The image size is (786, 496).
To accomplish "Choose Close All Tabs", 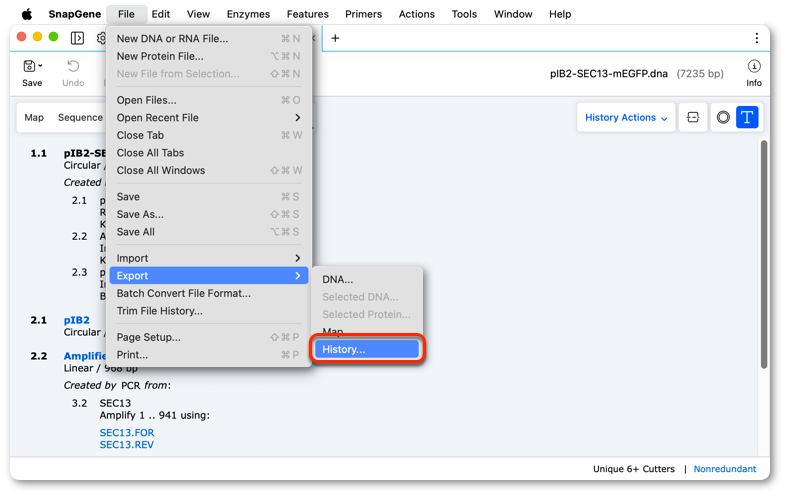I will (209, 153).
